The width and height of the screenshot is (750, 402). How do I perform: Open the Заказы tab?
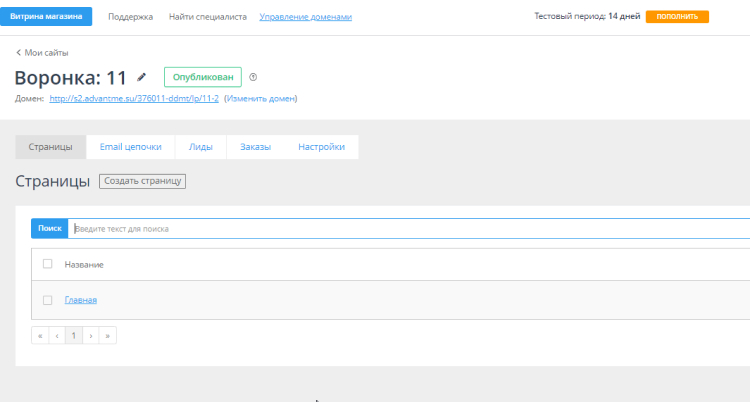pos(255,147)
